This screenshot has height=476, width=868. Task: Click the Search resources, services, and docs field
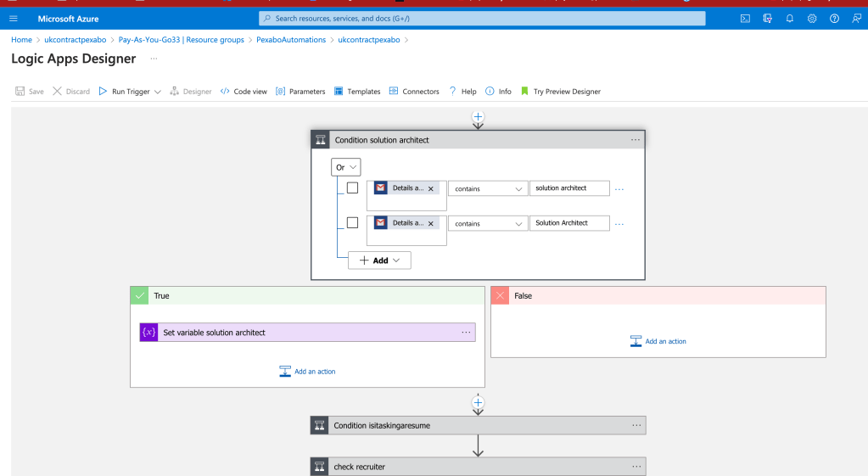(482, 19)
